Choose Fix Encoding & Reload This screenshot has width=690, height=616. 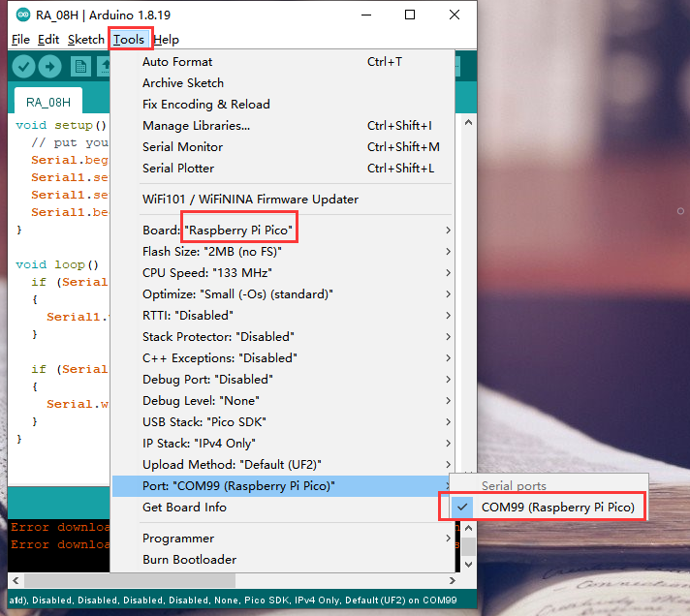click(283, 105)
